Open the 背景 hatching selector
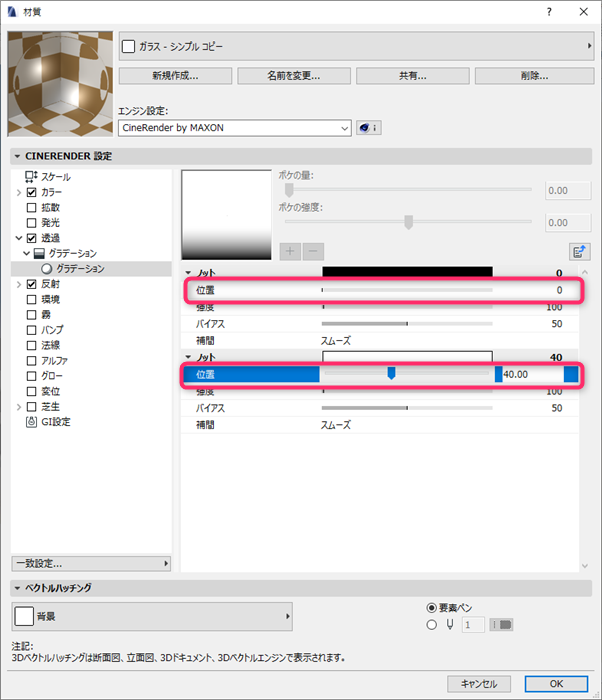 point(152,617)
